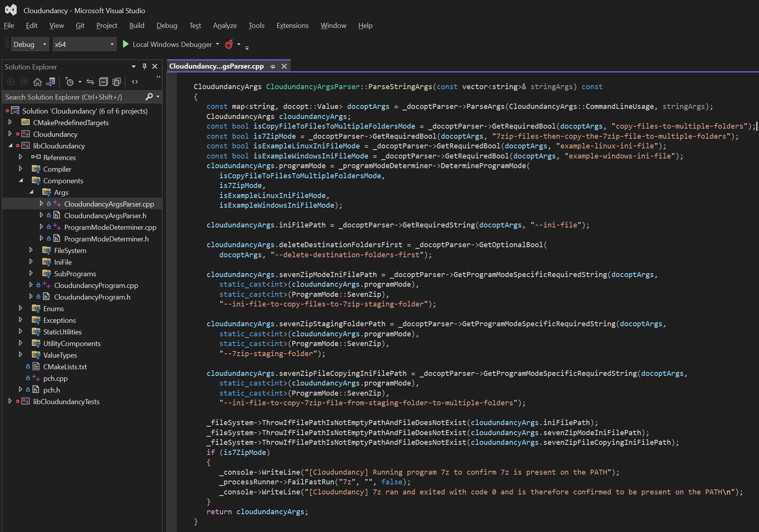The width and height of the screenshot is (759, 532).
Task: Click Sync with Active Document arrows icon
Action: 90,82
